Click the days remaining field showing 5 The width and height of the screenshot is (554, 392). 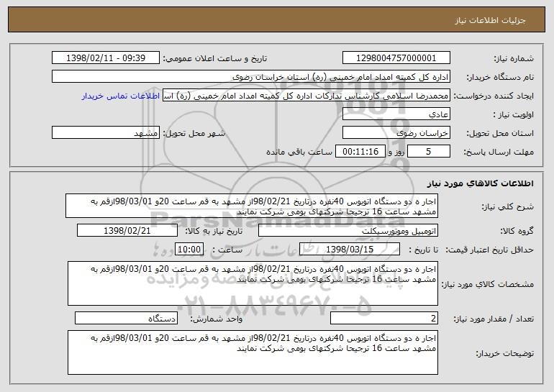[429, 152]
